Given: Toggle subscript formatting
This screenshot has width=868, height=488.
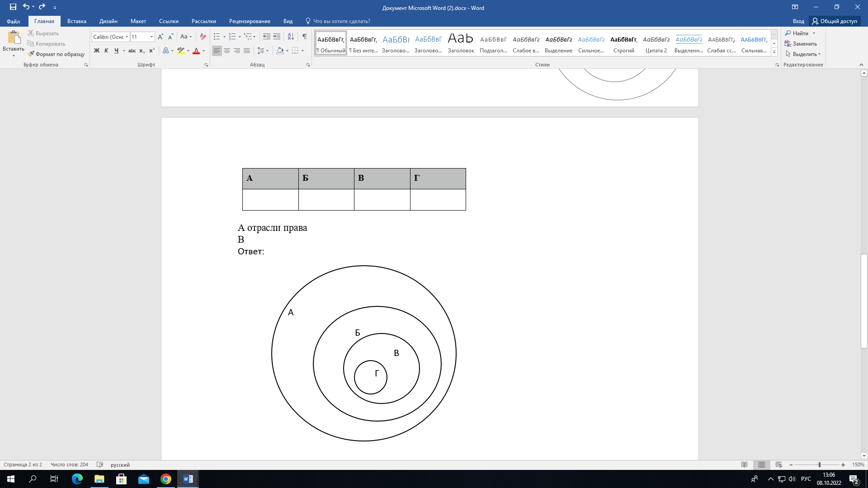Looking at the screenshot, I should [x=142, y=51].
